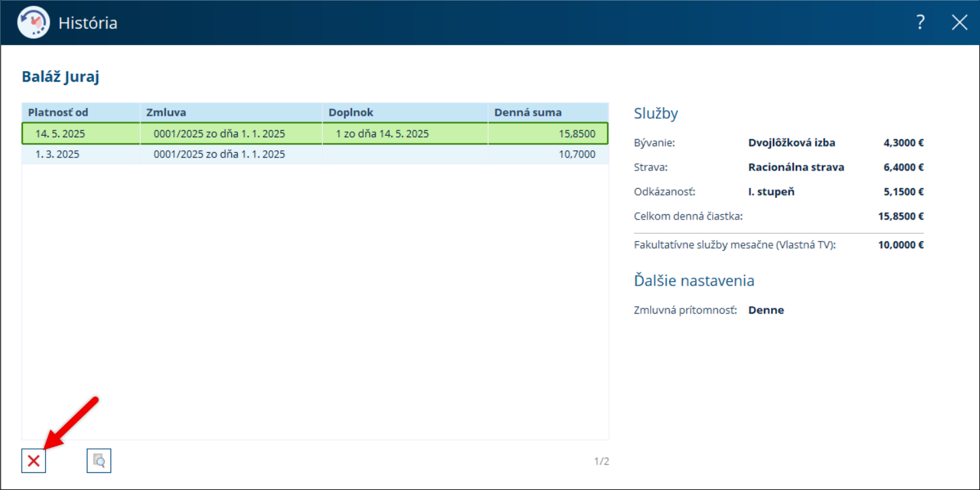This screenshot has height=490, width=980.
Task: Select the row dated 1. 3. 2025
Action: click(315, 154)
